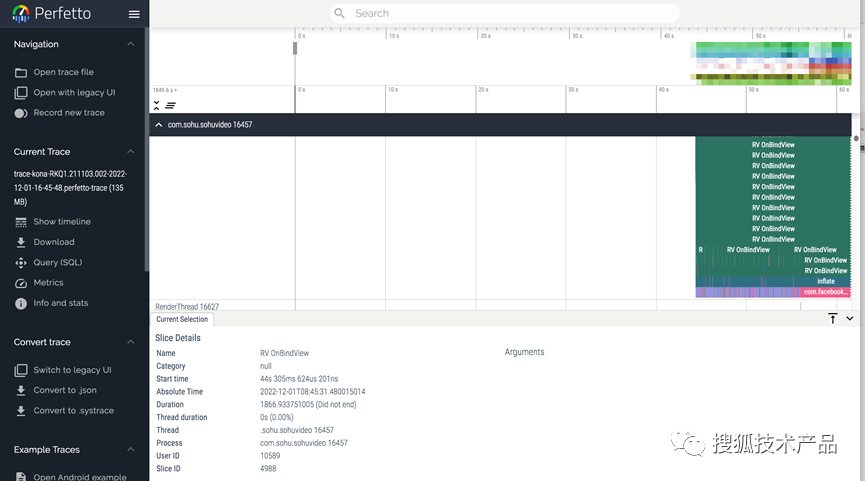The image size is (865, 481).
Task: Select Show timeline entry
Action: (x=62, y=222)
